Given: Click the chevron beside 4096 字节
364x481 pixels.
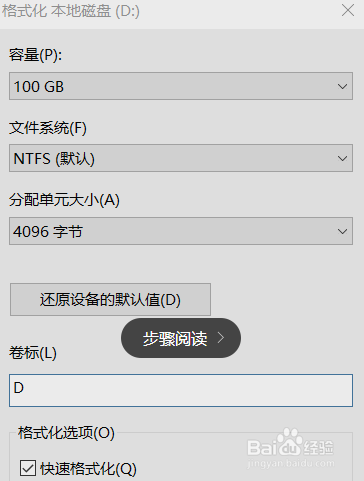Looking at the screenshot, I should pos(342,231).
